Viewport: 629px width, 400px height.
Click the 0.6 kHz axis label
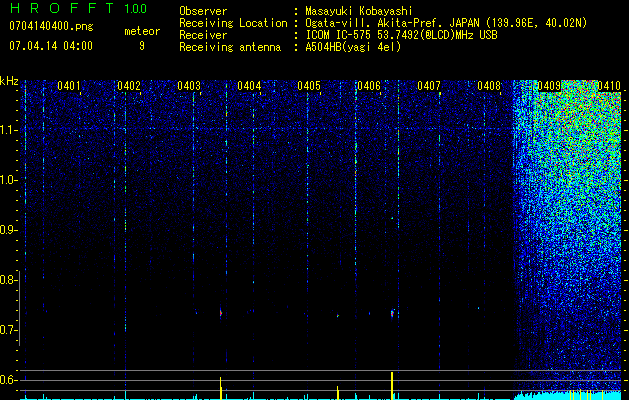tap(8, 380)
